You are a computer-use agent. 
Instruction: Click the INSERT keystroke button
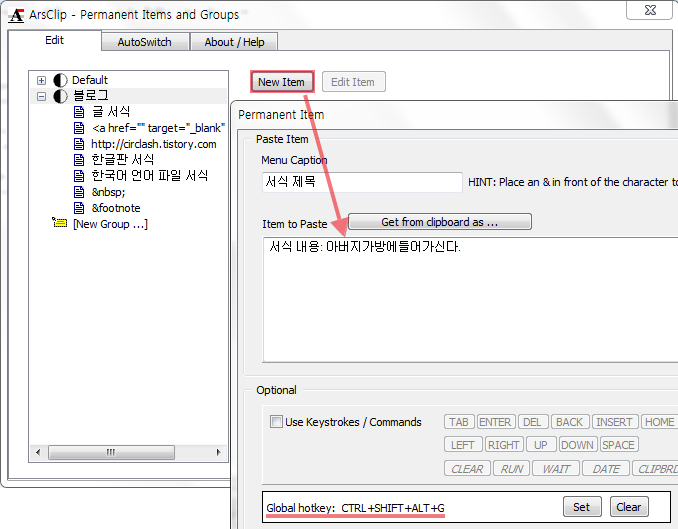(x=615, y=422)
